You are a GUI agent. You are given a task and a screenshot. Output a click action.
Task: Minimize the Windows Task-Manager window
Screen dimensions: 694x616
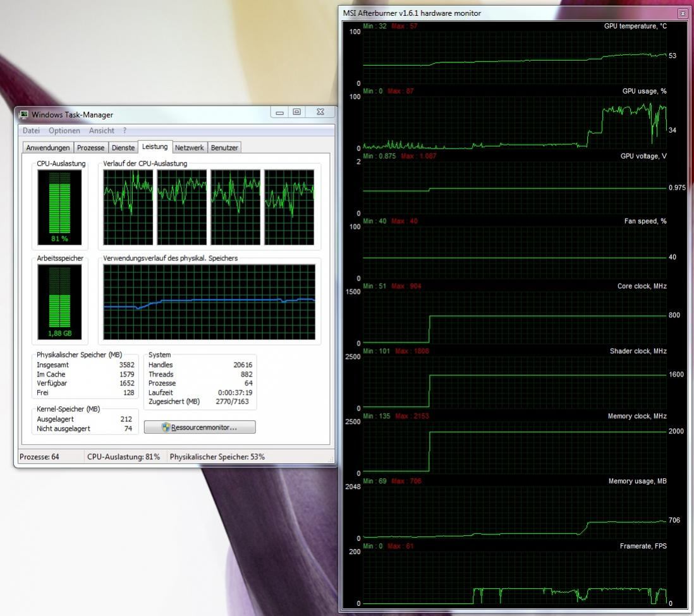[280, 112]
